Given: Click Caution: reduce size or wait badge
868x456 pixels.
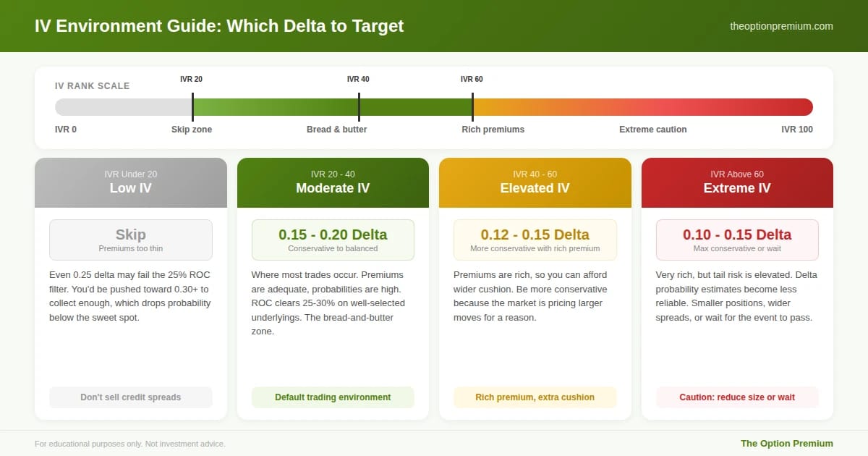Looking at the screenshot, I should tap(737, 397).
